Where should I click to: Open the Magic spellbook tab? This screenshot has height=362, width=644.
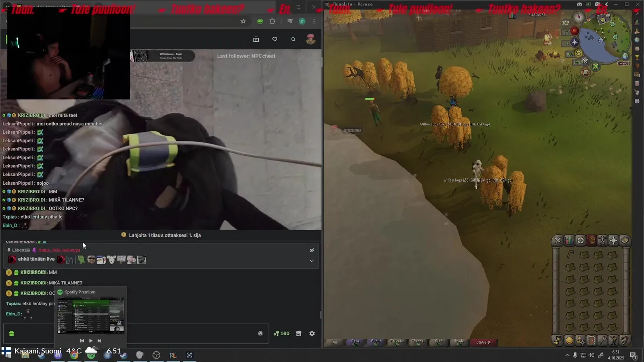pyautogui.click(x=625, y=241)
